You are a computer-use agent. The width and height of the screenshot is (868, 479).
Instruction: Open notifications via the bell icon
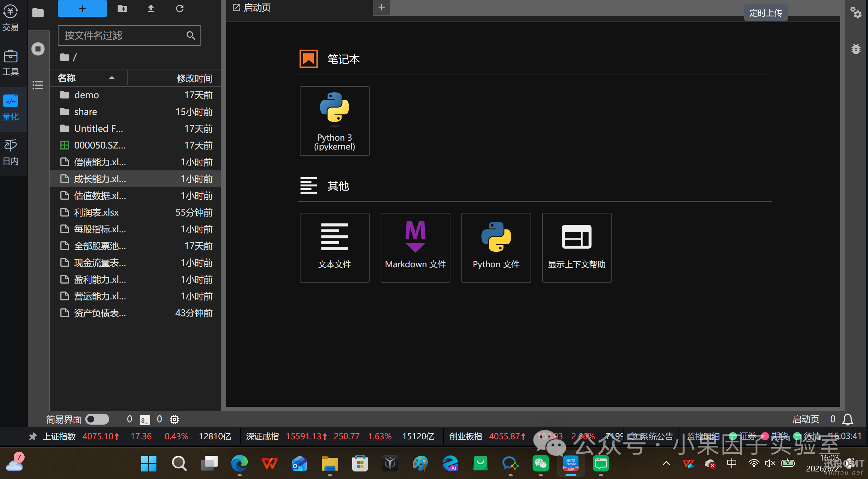[848, 419]
